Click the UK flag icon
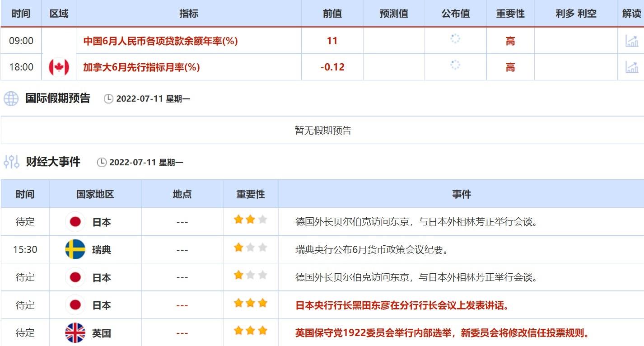The width and height of the screenshot is (644, 346). [x=75, y=333]
